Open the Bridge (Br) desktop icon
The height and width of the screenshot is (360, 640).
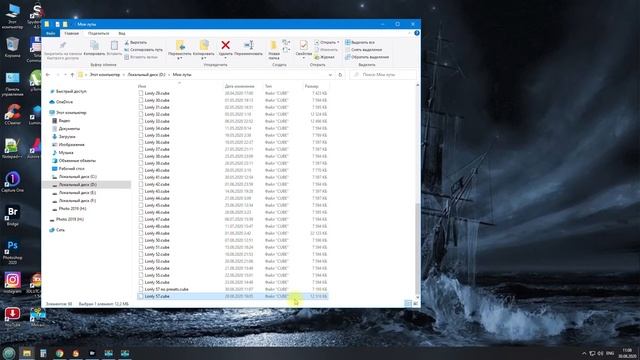13,216
